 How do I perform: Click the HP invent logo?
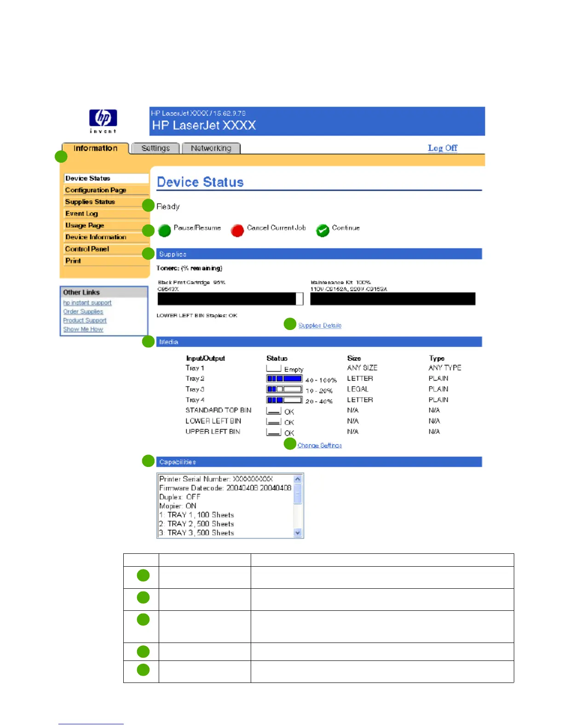point(103,121)
